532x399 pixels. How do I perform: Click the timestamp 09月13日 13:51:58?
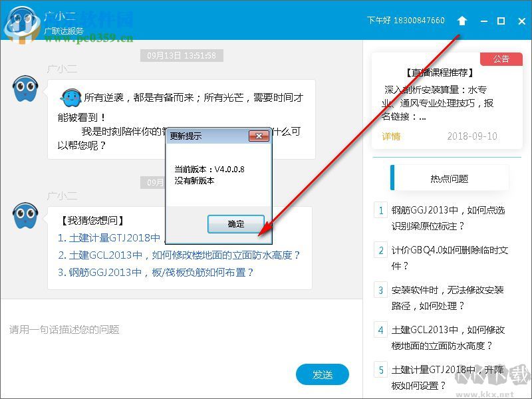point(182,56)
